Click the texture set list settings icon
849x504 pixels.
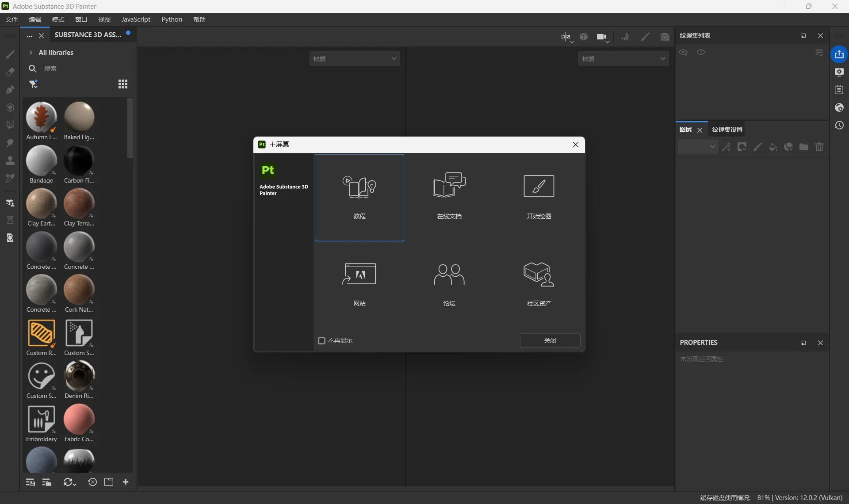point(819,53)
